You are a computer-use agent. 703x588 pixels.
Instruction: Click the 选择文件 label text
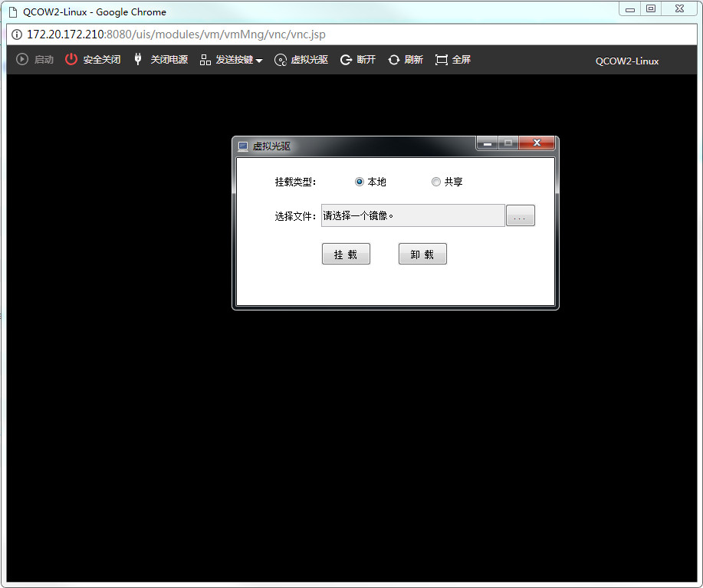[295, 216]
